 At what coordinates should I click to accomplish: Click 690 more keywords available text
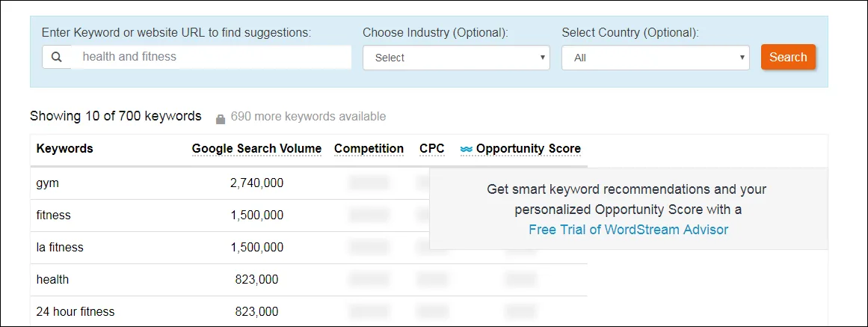pos(308,117)
